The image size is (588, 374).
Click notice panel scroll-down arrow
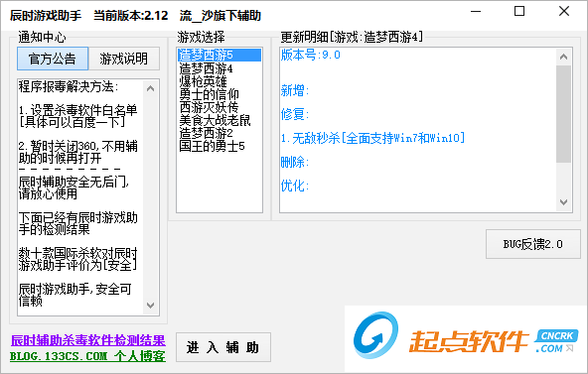[150, 306]
